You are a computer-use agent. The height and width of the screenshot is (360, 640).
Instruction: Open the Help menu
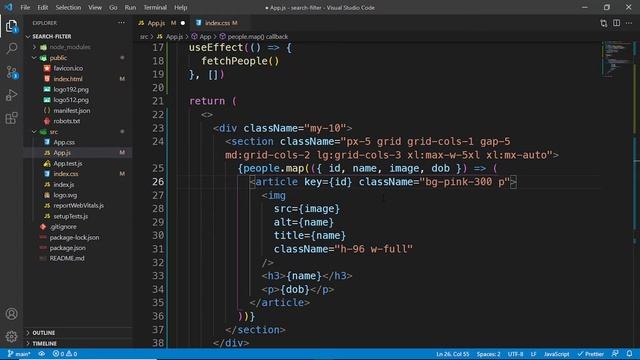[180, 7]
